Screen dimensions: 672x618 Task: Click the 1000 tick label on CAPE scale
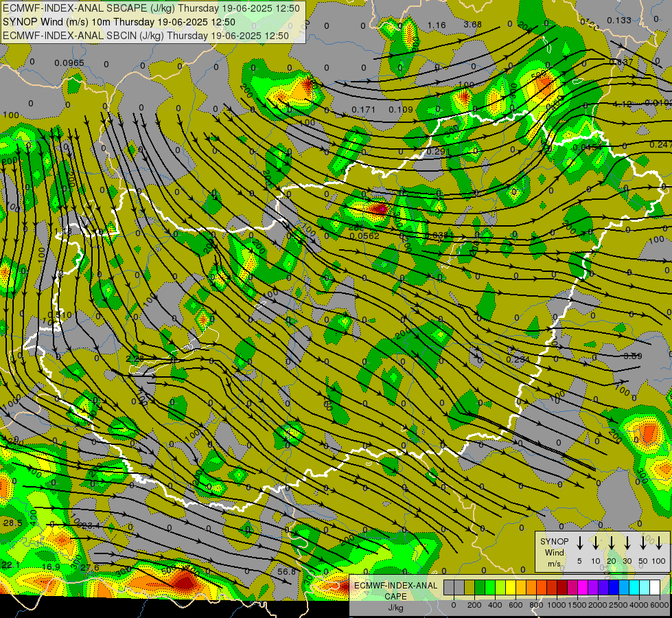click(557, 606)
